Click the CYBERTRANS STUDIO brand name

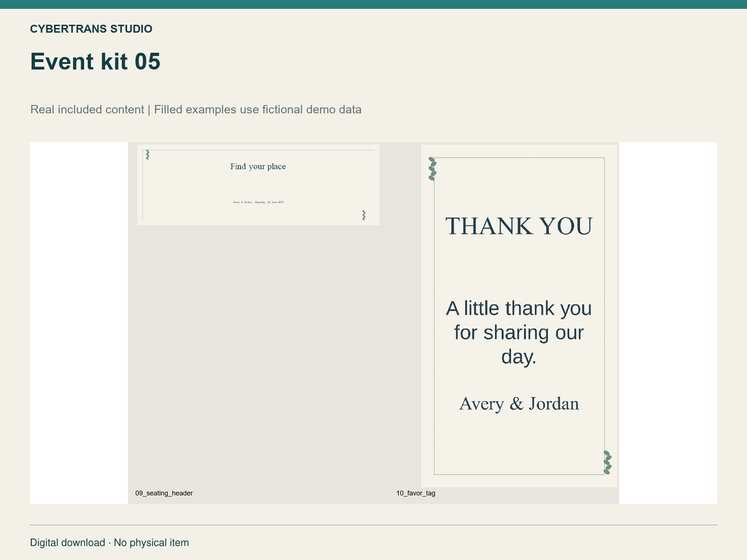pos(91,29)
